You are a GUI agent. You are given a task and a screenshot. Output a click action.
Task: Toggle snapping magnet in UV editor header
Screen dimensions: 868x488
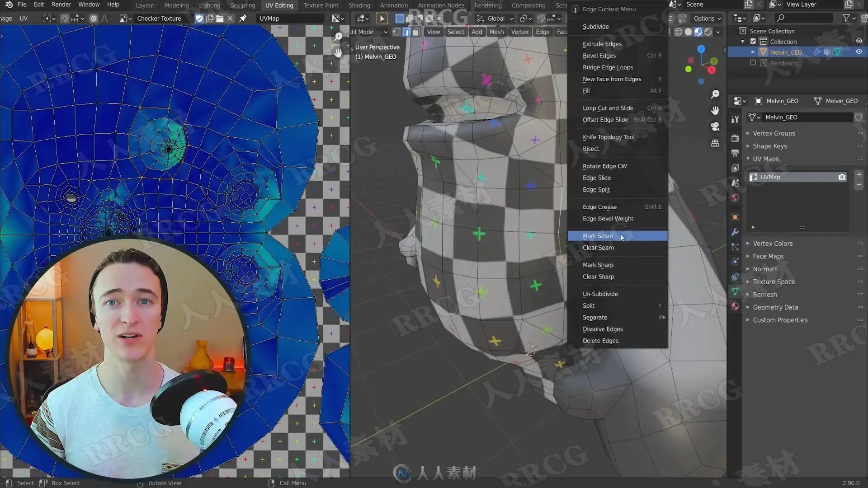pos(65,19)
